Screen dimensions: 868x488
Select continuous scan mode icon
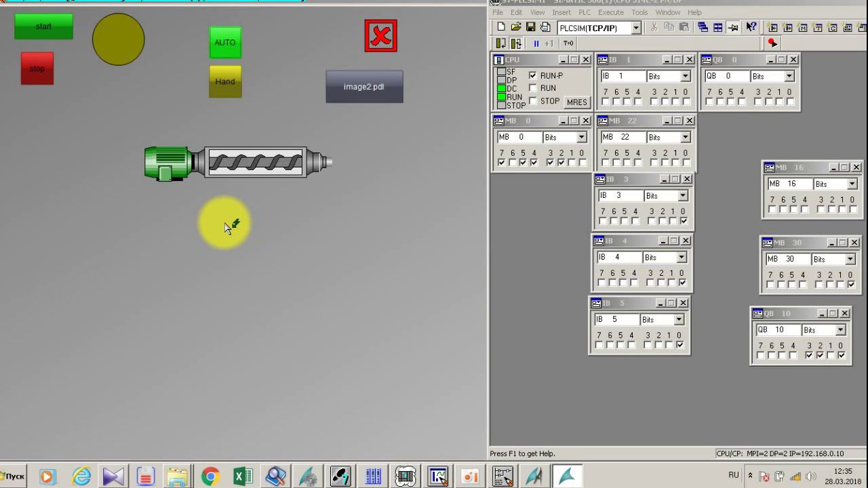[x=516, y=43]
